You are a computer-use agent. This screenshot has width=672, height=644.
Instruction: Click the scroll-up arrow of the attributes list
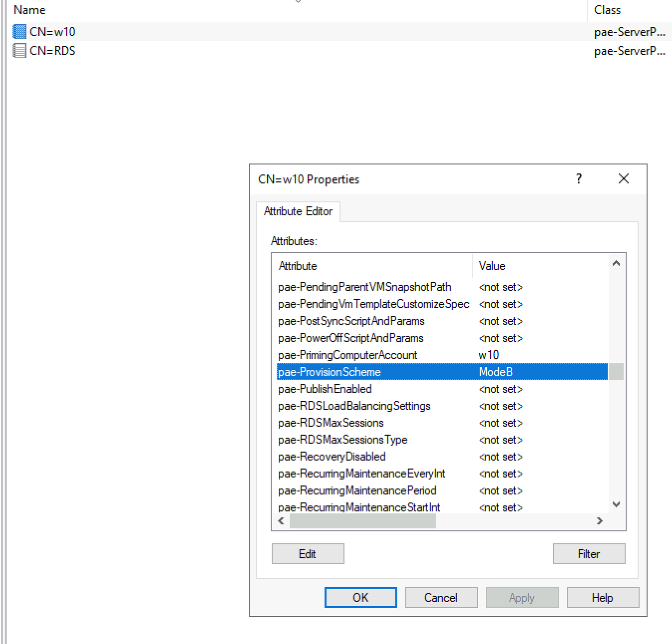(x=616, y=263)
